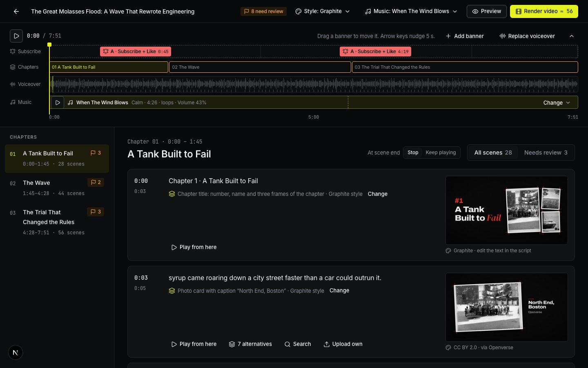
Task: Click the music note icon in header Music selector
Action: [368, 11]
